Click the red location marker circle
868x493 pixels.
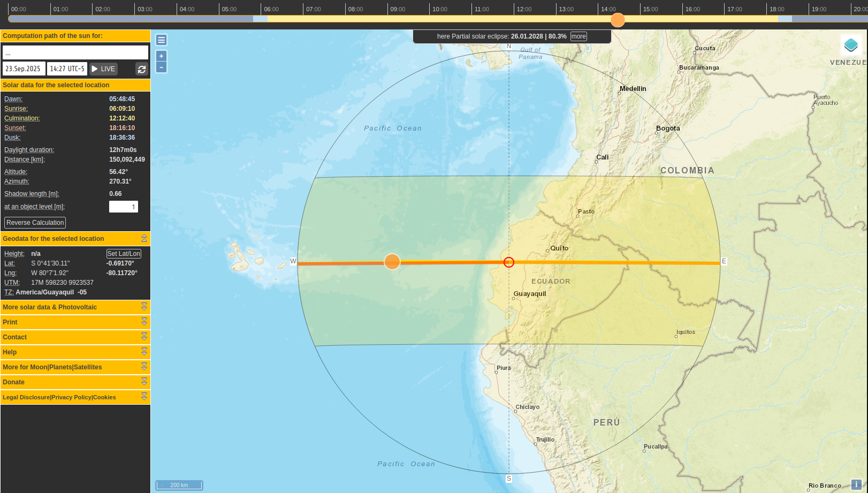(x=509, y=262)
